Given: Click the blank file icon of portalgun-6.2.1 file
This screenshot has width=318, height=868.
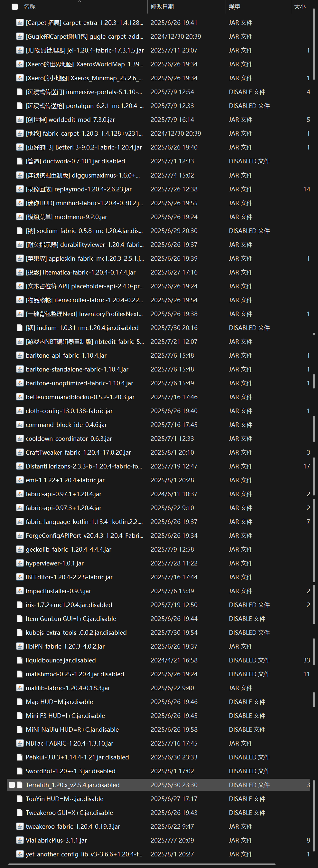Looking at the screenshot, I should coord(20,106).
